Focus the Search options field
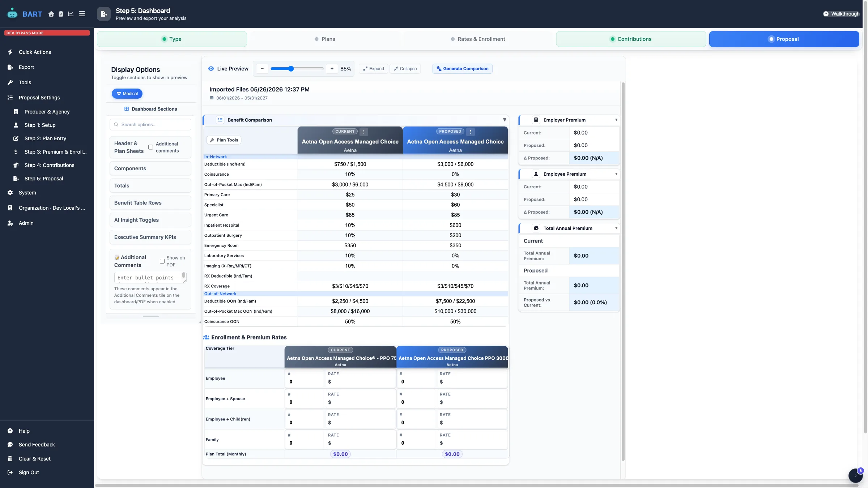Viewport: 868px width, 488px height. [x=150, y=124]
